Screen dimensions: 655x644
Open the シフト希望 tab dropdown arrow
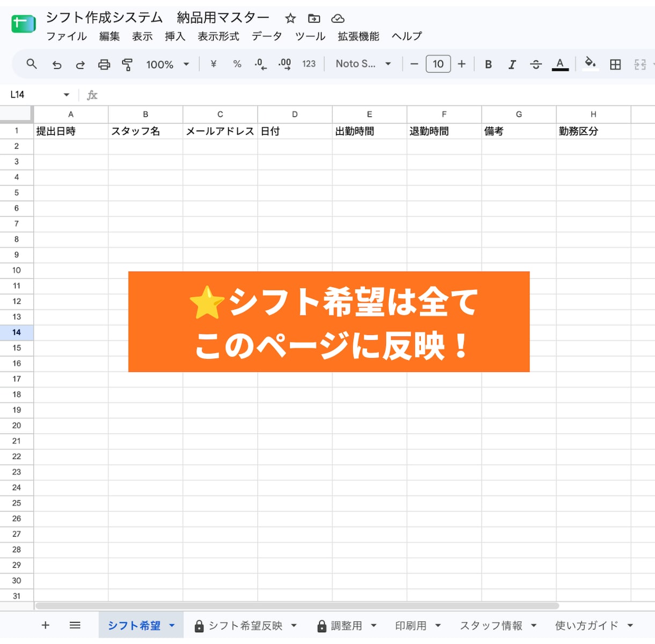click(172, 626)
